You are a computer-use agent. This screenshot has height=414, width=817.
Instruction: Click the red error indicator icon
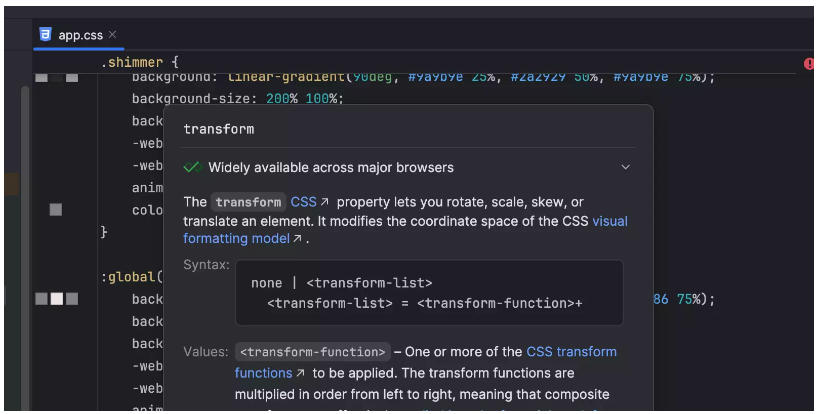810,63
